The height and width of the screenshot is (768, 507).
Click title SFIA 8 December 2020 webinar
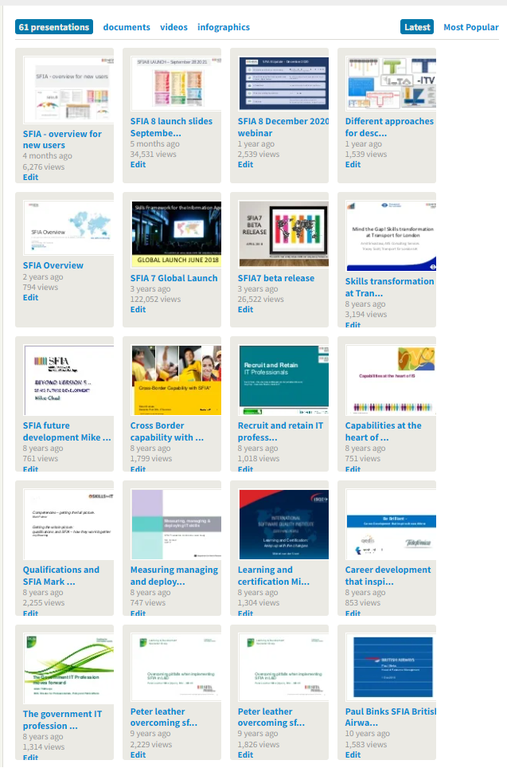(283, 127)
